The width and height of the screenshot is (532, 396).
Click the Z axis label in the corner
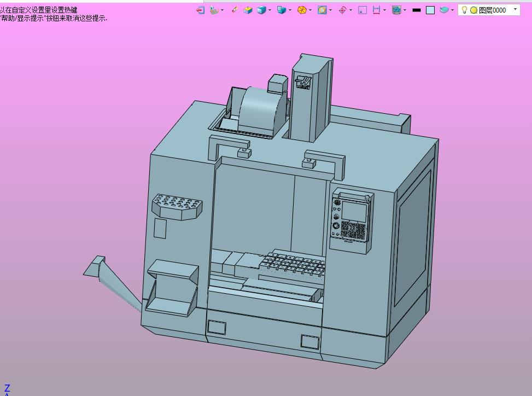(x=7, y=387)
